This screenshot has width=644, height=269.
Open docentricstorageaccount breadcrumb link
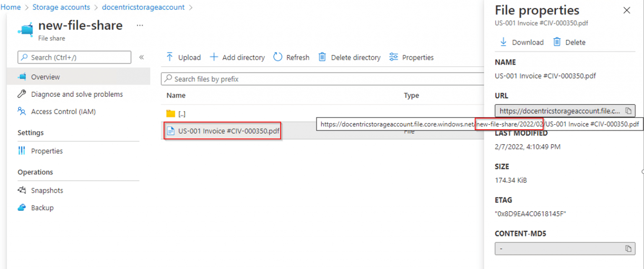point(143,7)
